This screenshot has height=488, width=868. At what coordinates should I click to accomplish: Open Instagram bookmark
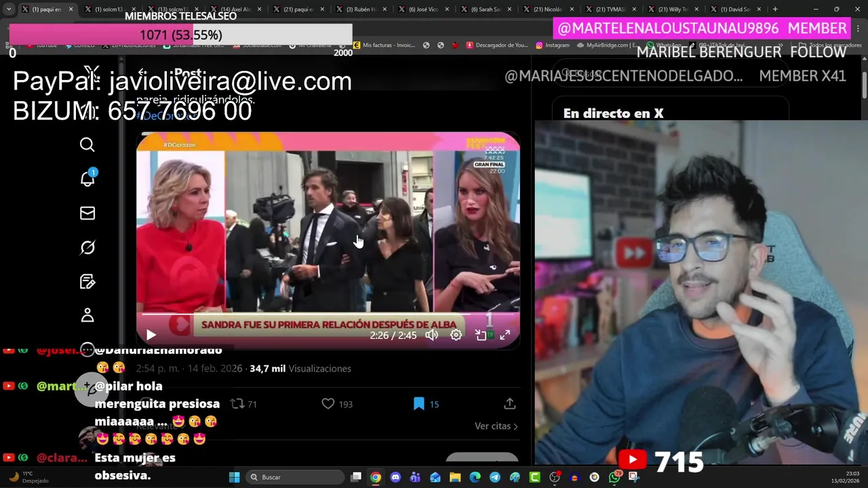552,45
